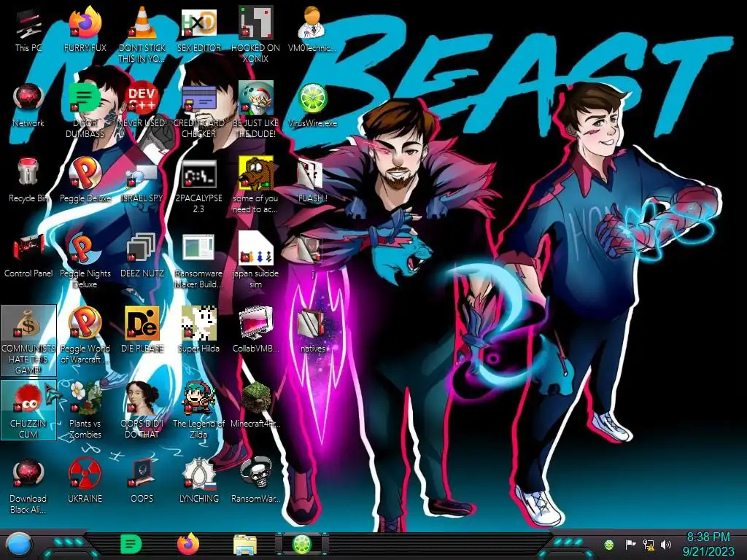Click the Start orb on the taskbar

[20, 545]
